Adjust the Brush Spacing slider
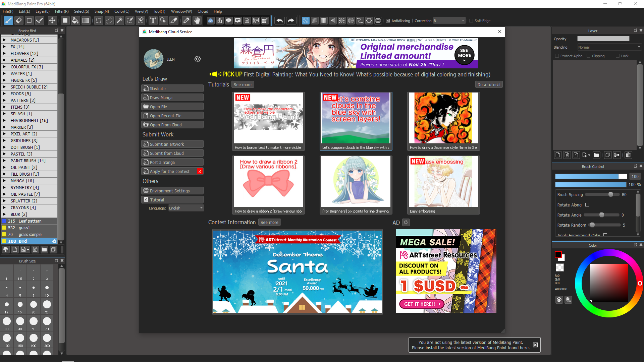644x362 pixels. [602, 194]
